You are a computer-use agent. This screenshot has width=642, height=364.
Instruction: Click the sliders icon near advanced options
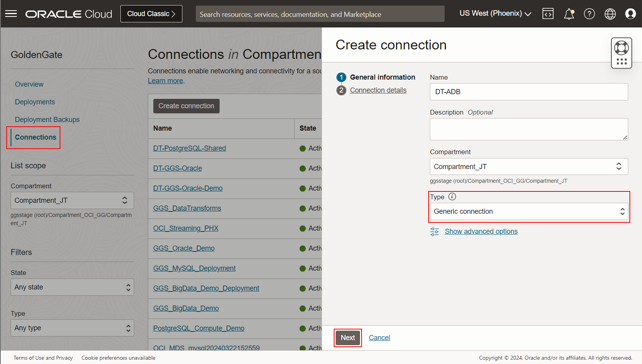[434, 231]
